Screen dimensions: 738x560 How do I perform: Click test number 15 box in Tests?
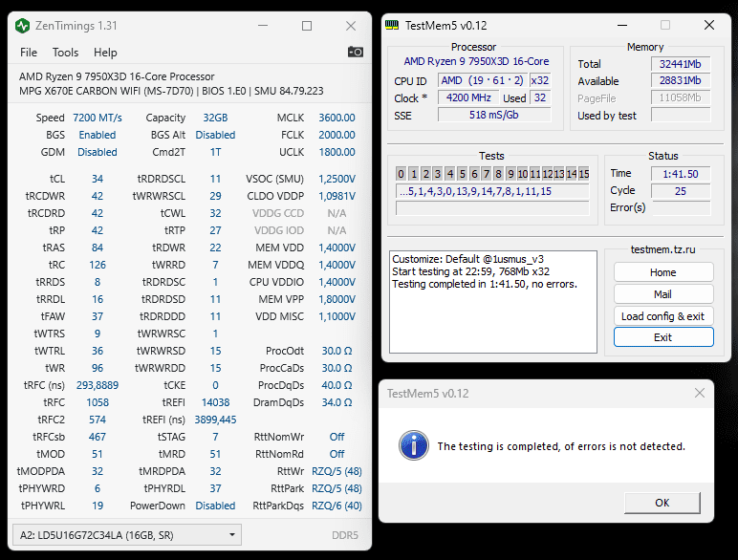[x=584, y=174]
